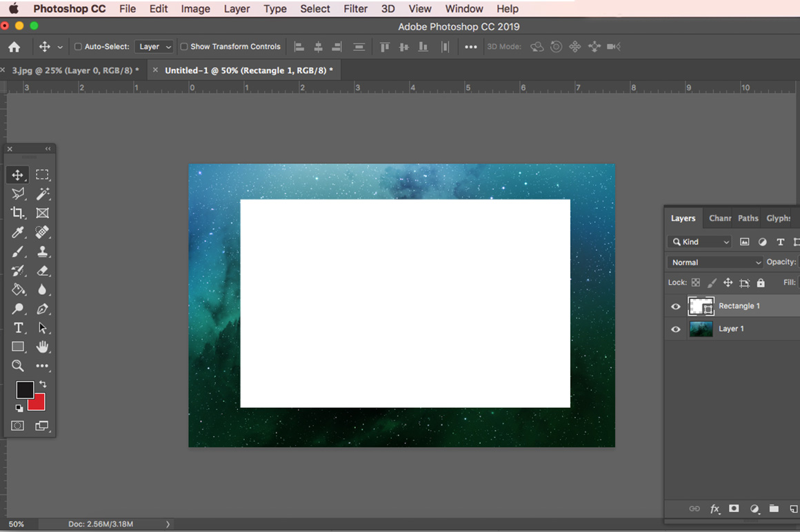Align bottom edges in options bar
The image size is (800, 532).
(x=423, y=47)
